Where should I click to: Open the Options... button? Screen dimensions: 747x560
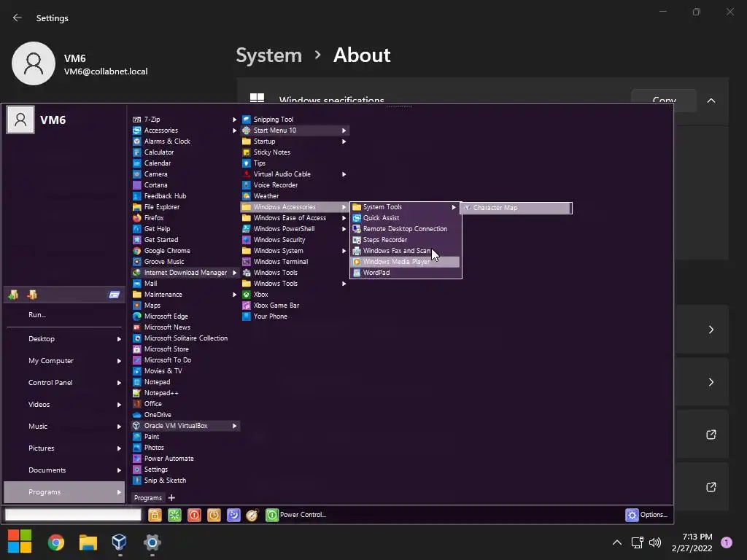coord(647,515)
